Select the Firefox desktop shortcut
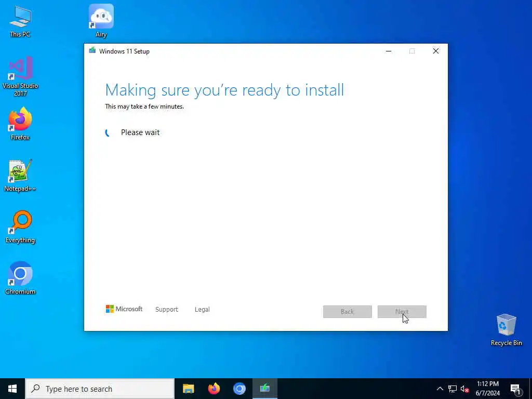Screen dimensions: 532x399 click(x=20, y=124)
